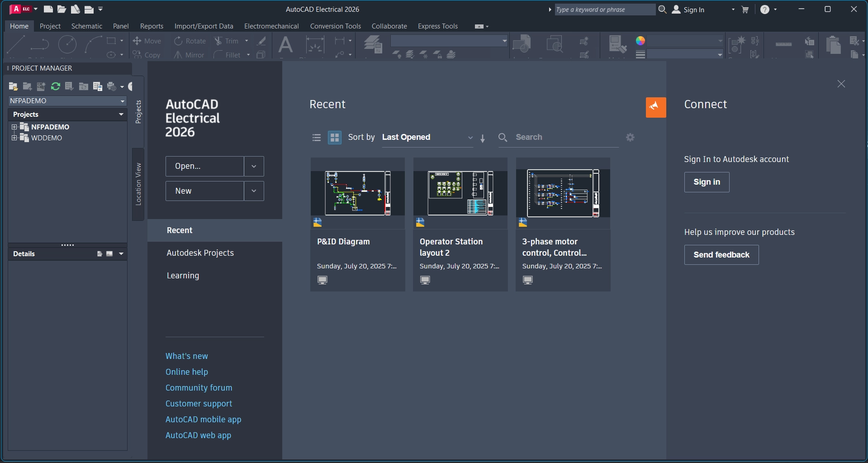Click the Sign in button under Connect
This screenshot has height=463, width=868.
707,182
